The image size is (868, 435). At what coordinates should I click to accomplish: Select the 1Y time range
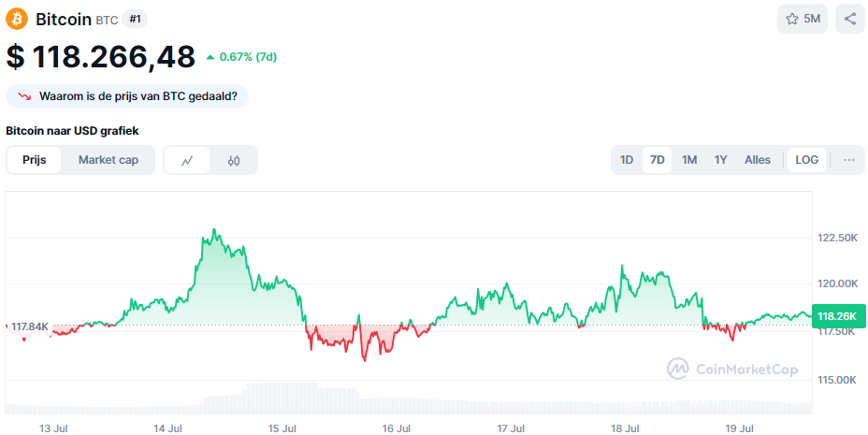pyautogui.click(x=720, y=160)
